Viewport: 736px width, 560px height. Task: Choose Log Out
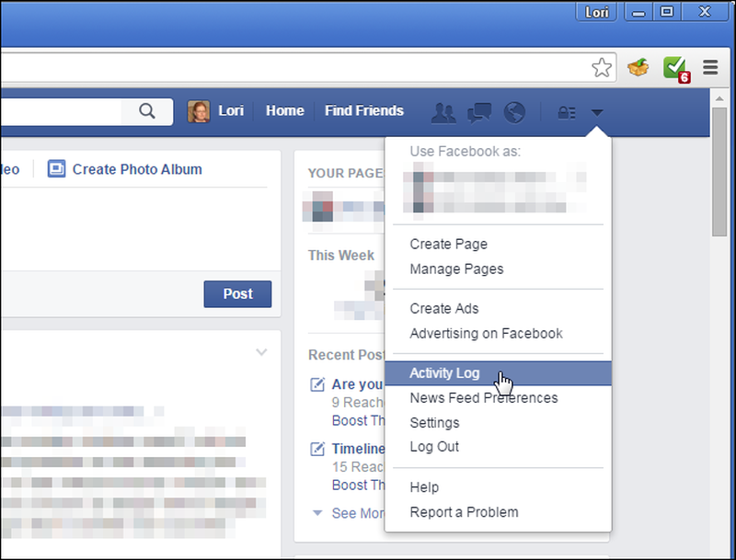[434, 447]
